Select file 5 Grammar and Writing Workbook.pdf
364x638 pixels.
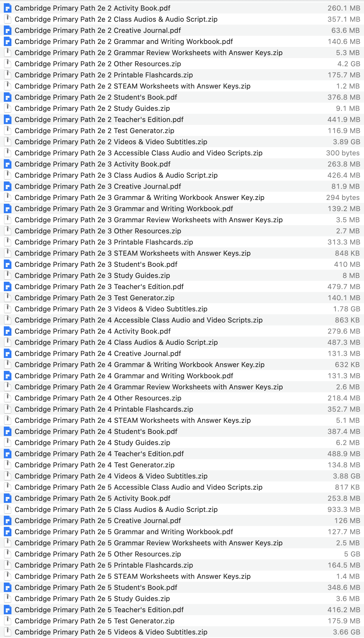[182, 532]
